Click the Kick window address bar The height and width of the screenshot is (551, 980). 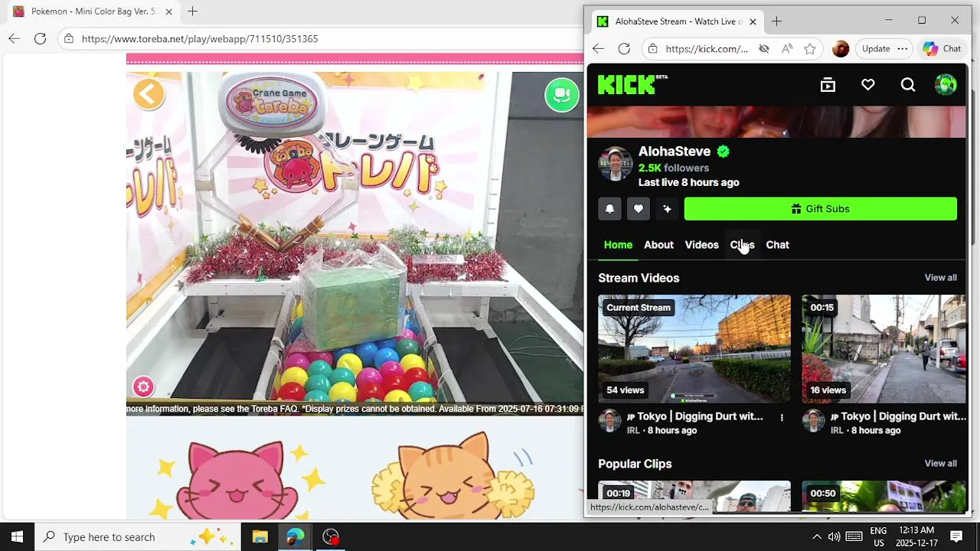click(707, 48)
